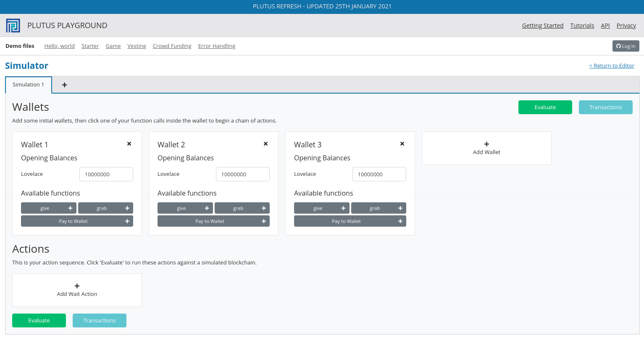Click the bottom Transactions button

coord(100,321)
